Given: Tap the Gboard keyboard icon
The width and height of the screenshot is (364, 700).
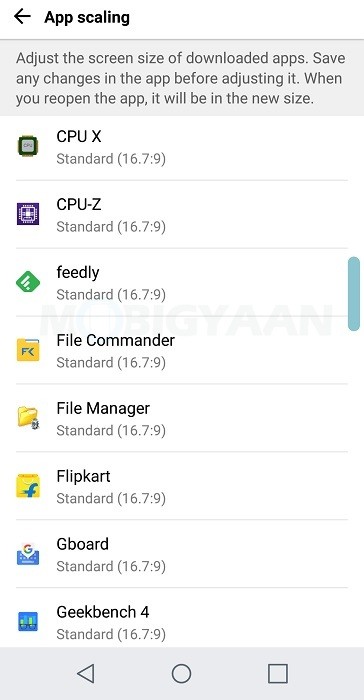Looking at the screenshot, I should point(28,554).
